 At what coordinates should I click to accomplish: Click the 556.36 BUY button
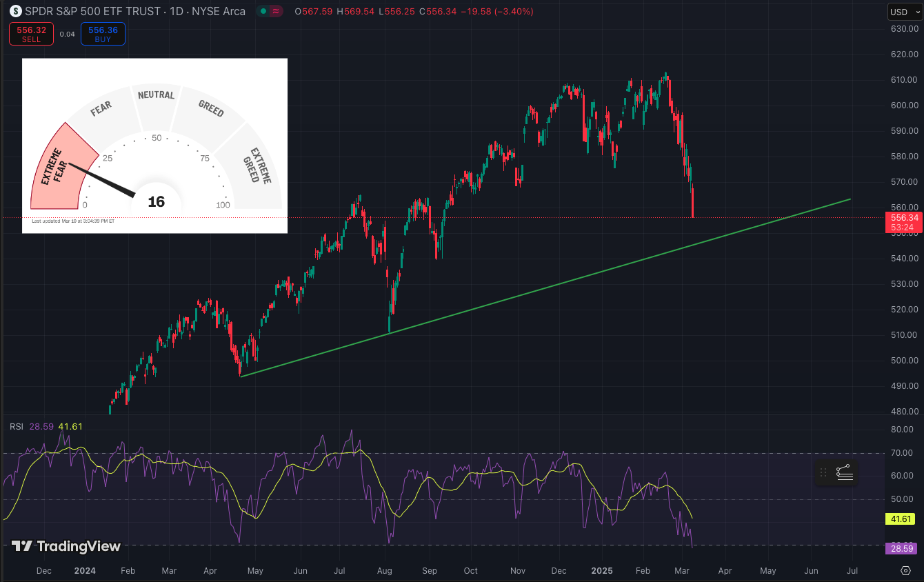(x=103, y=34)
